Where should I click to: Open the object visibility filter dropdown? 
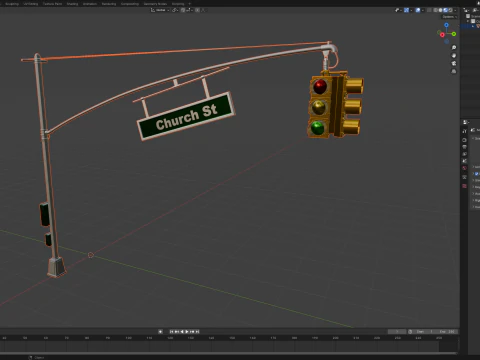(x=398, y=10)
